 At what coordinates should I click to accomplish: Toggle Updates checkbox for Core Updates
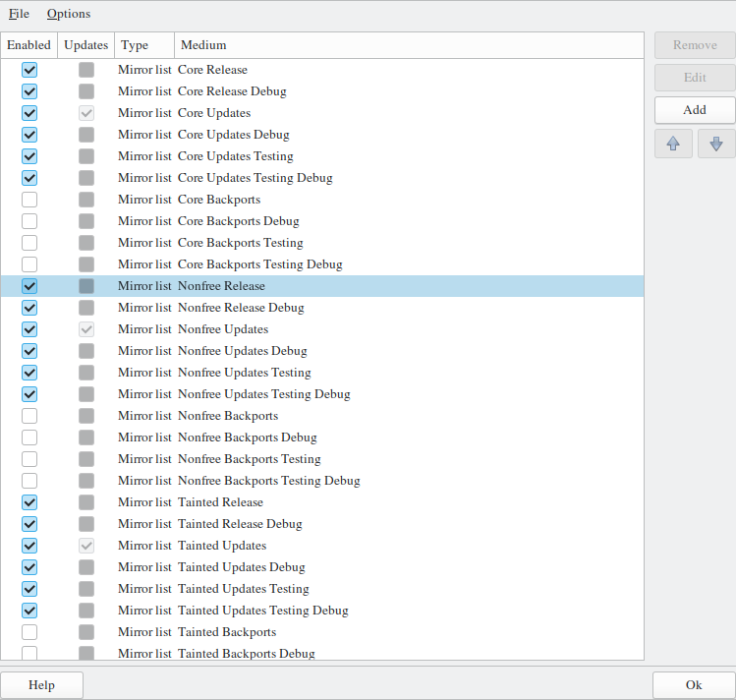[86, 113]
